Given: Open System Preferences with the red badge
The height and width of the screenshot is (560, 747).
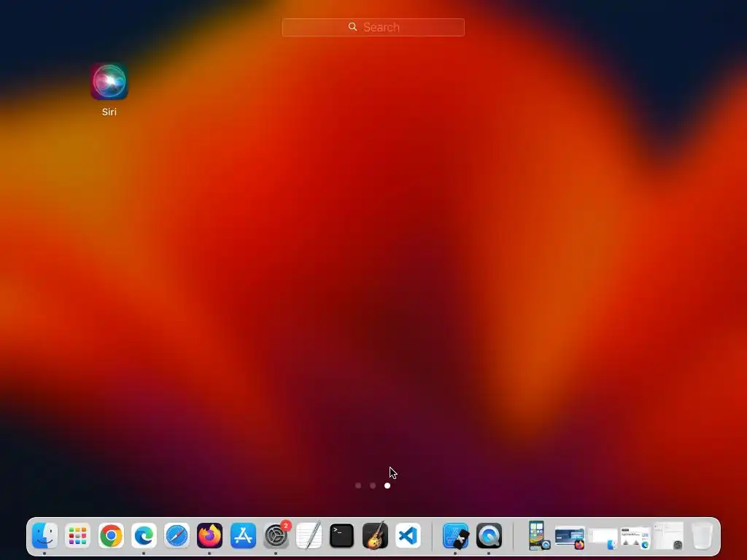Looking at the screenshot, I should click(x=276, y=536).
